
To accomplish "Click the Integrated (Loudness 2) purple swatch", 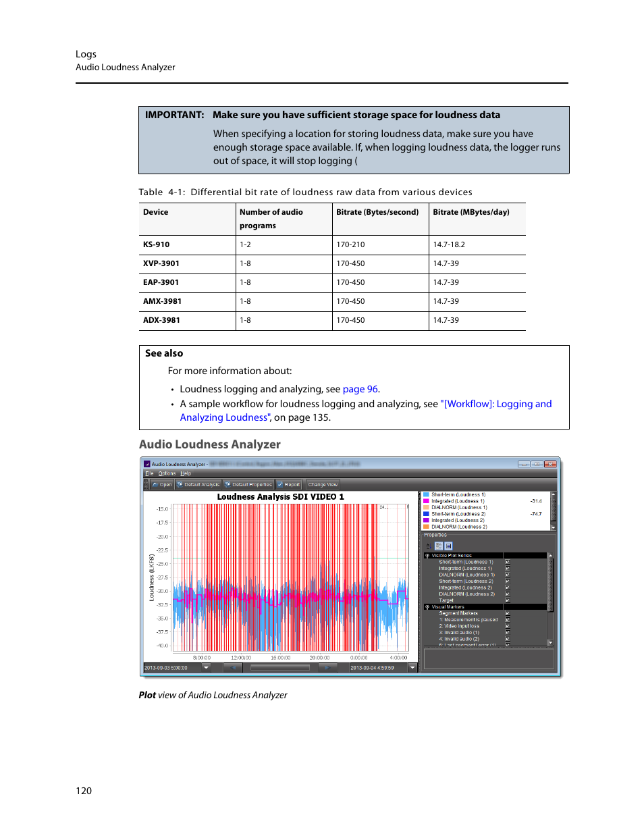I will [x=426, y=520].
